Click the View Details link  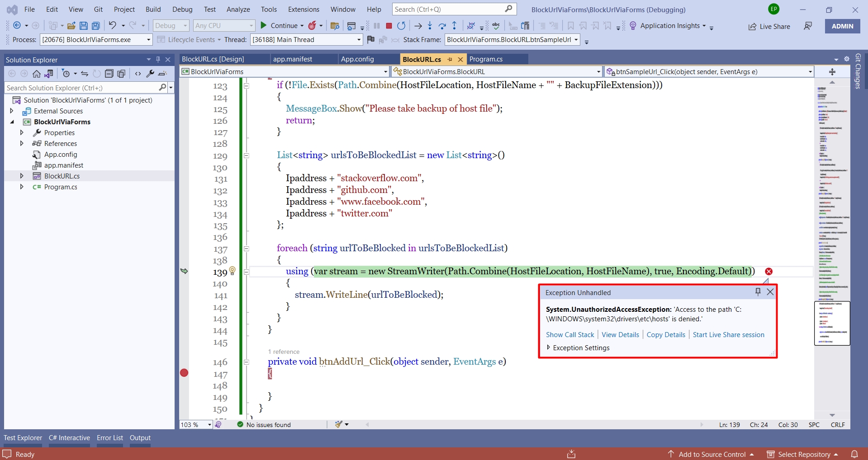tap(620, 334)
